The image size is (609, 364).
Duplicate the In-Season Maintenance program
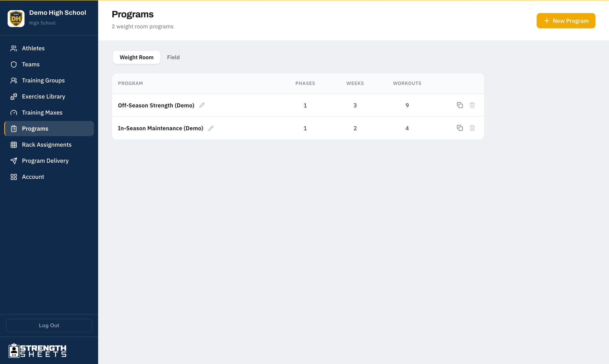click(x=460, y=128)
